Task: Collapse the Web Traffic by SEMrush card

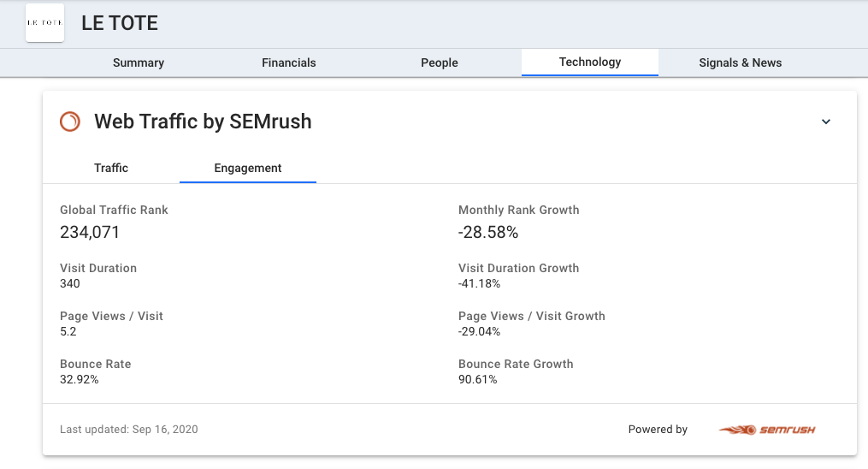Action: [x=826, y=122]
